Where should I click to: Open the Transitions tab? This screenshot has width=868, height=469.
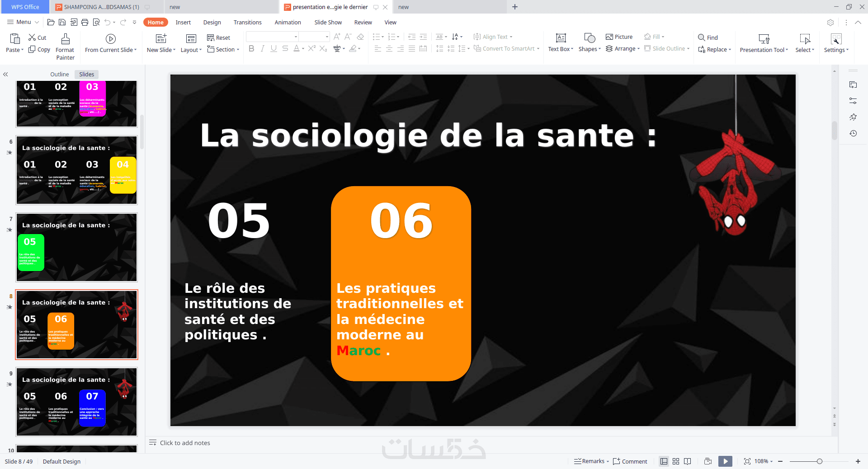coord(247,22)
